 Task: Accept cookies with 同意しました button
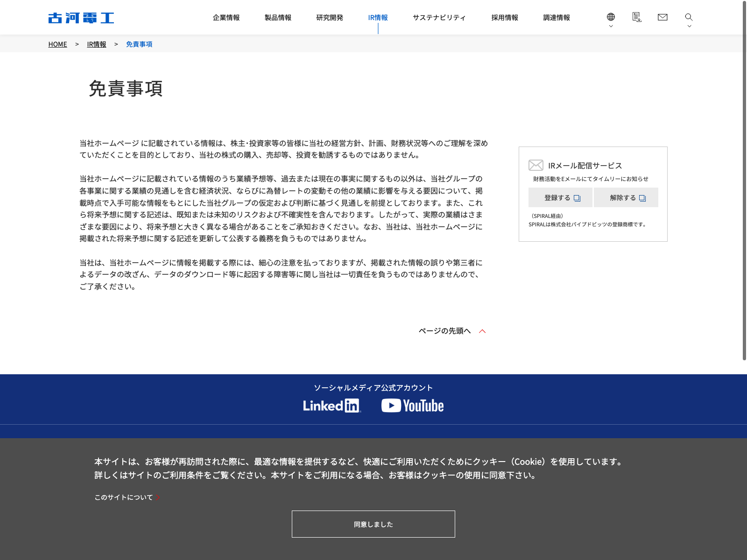point(373,524)
